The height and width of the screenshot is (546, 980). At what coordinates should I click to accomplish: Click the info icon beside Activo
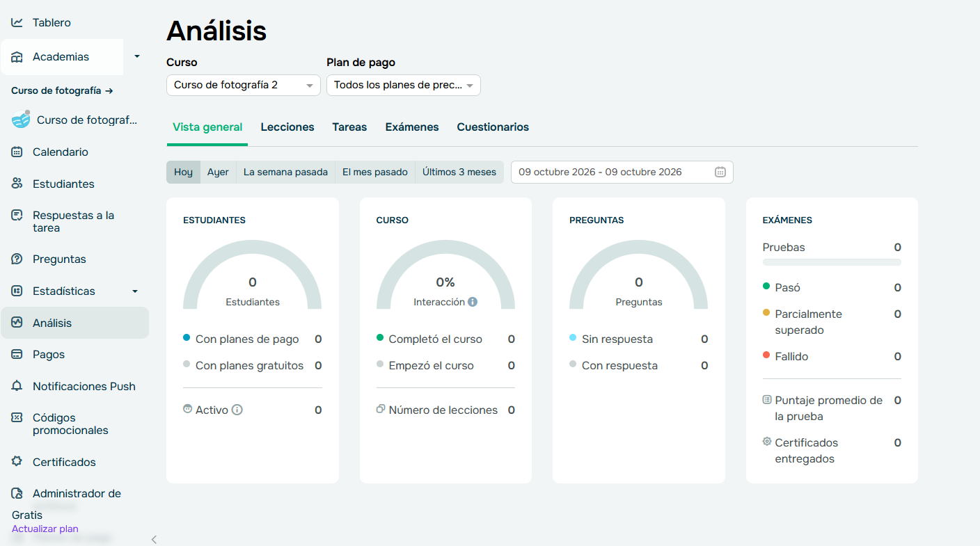[237, 410]
